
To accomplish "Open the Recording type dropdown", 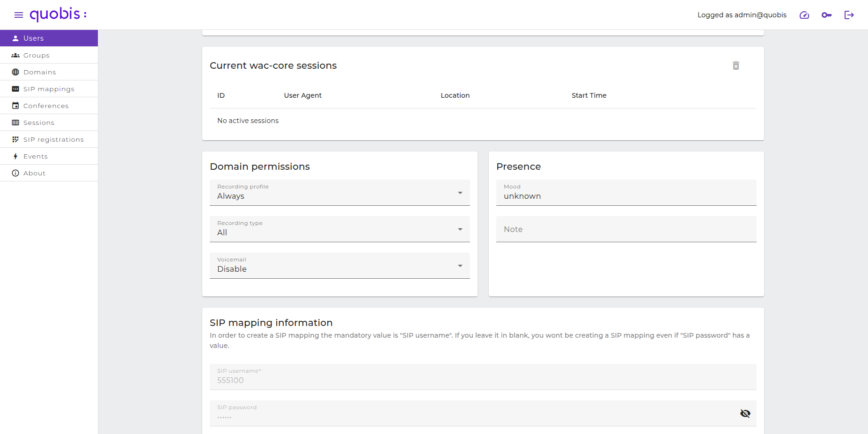I will pos(340,229).
